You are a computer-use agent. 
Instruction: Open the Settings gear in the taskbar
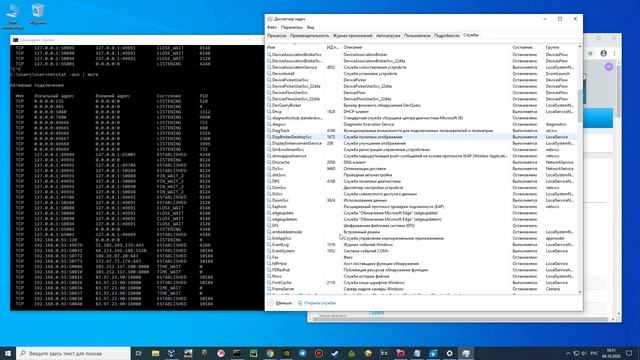(449, 353)
